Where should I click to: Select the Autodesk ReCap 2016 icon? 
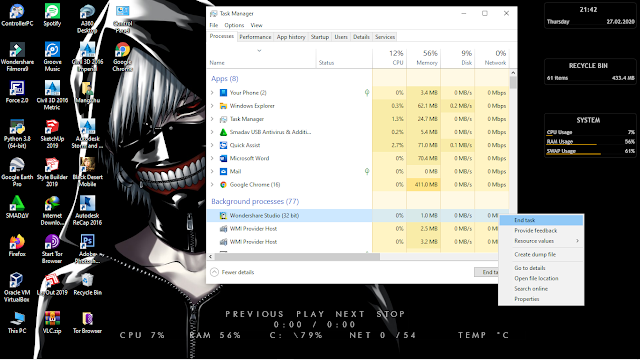pyautogui.click(x=87, y=211)
